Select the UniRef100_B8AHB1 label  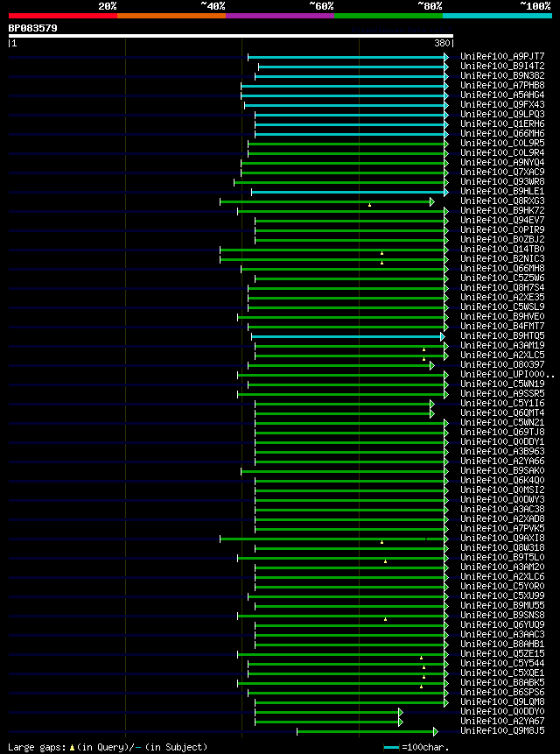(502, 644)
